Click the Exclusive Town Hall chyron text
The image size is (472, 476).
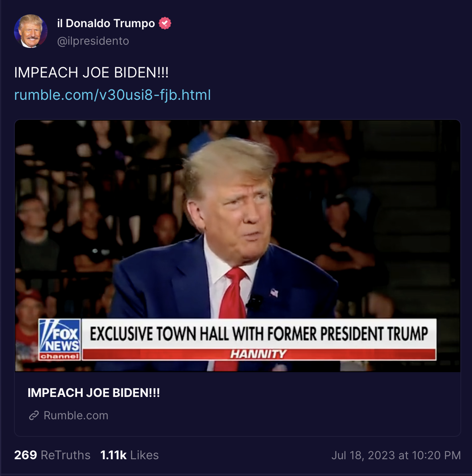pos(259,333)
